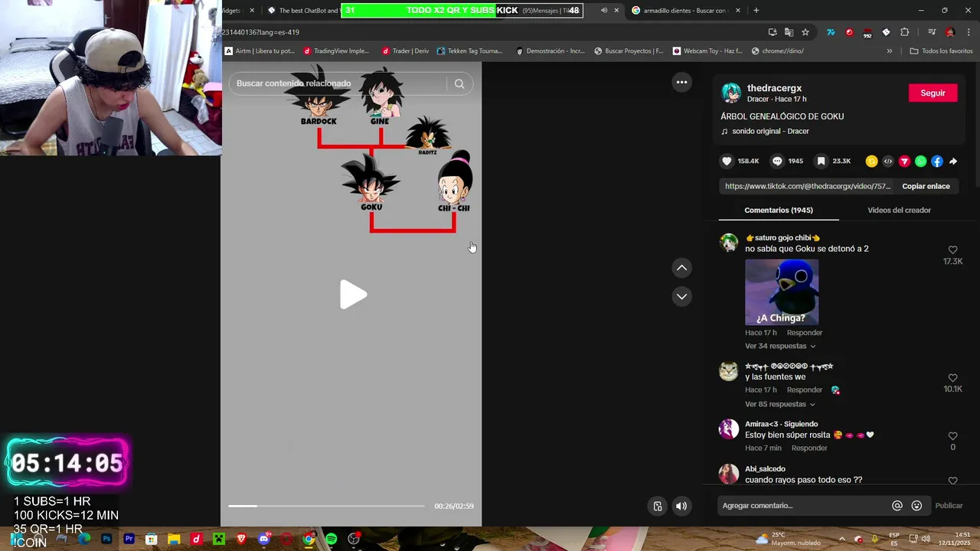
Task: Click the yellow repost icon
Action: click(x=871, y=161)
